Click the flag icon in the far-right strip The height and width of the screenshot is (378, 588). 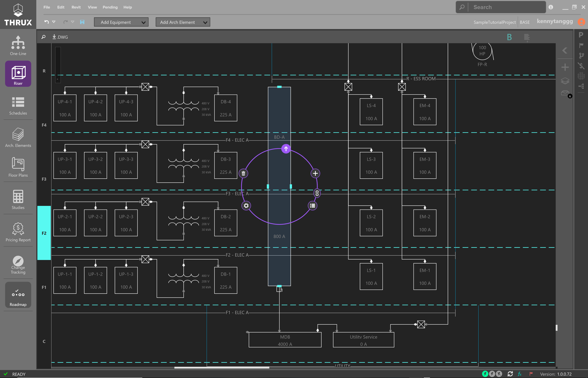tap(581, 45)
